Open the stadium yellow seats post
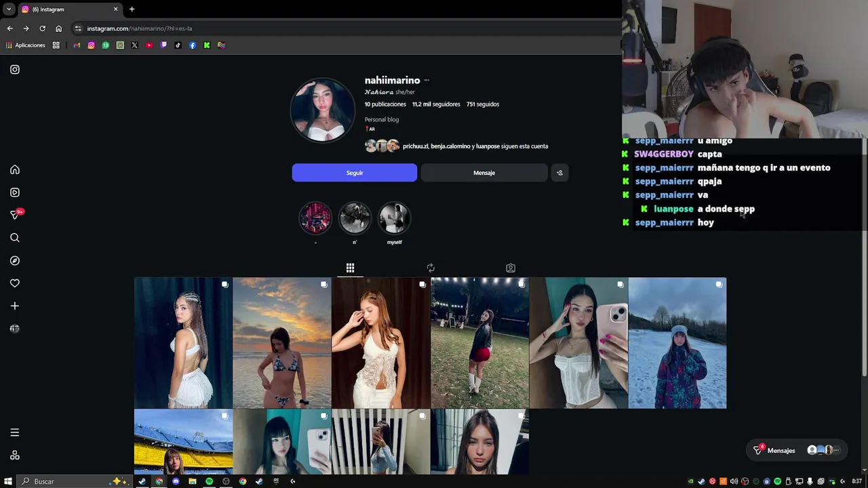This screenshot has height=488, width=868. coord(183,442)
